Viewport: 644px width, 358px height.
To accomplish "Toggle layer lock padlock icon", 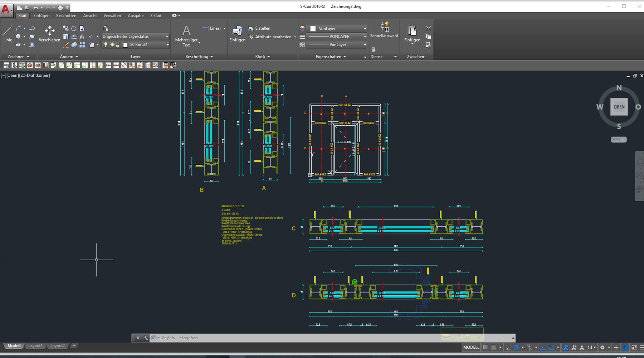I will coord(118,45).
